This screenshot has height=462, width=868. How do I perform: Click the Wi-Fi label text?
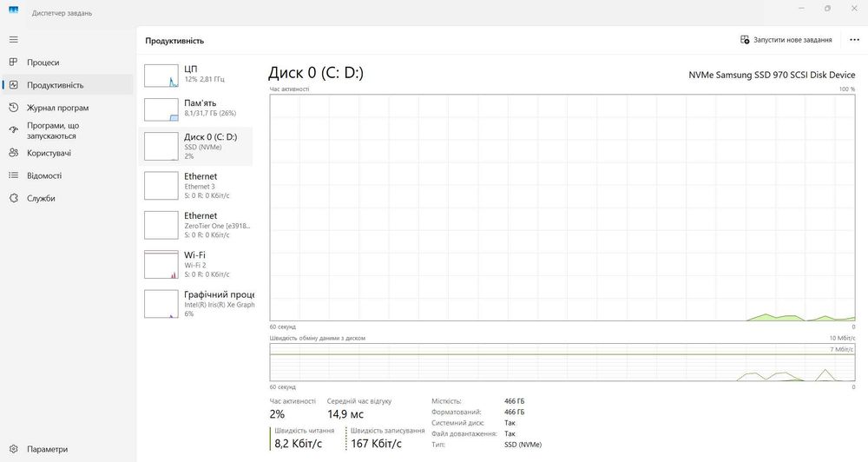tap(194, 254)
